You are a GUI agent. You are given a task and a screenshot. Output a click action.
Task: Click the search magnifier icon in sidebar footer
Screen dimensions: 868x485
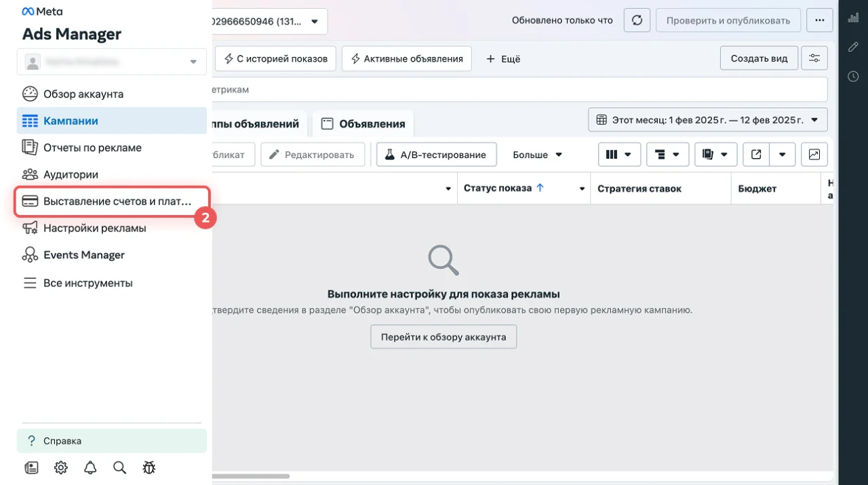pos(119,467)
